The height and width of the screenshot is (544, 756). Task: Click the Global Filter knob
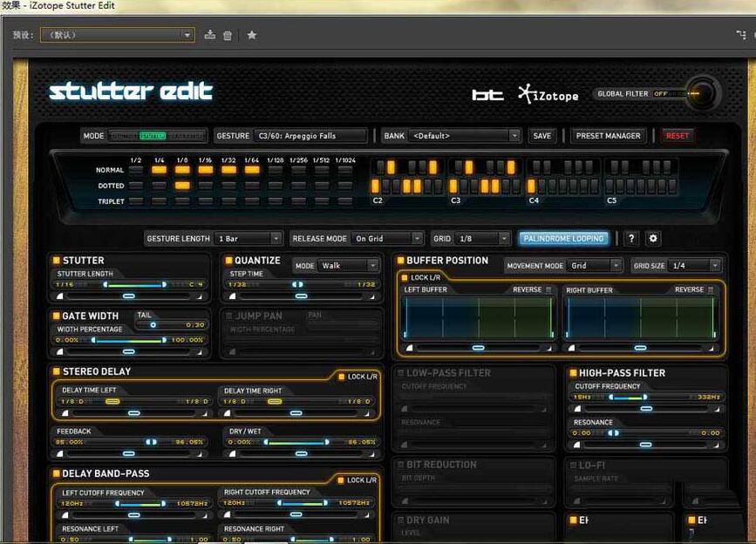[702, 93]
